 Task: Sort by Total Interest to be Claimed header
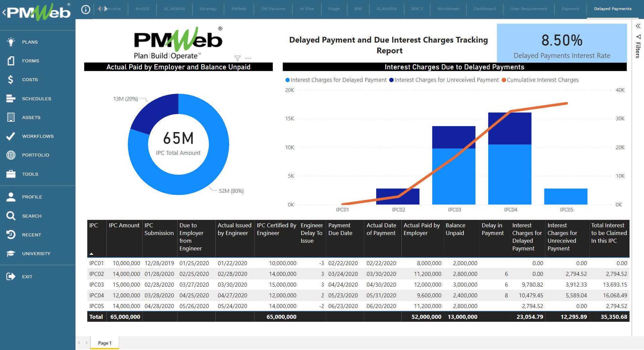click(x=609, y=233)
